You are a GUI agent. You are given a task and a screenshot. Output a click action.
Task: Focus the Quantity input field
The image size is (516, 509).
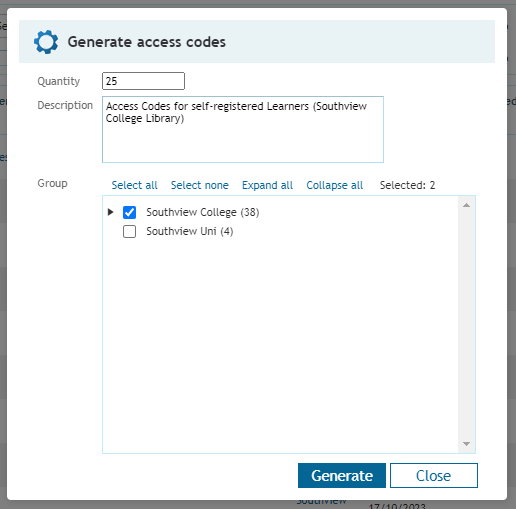click(143, 81)
